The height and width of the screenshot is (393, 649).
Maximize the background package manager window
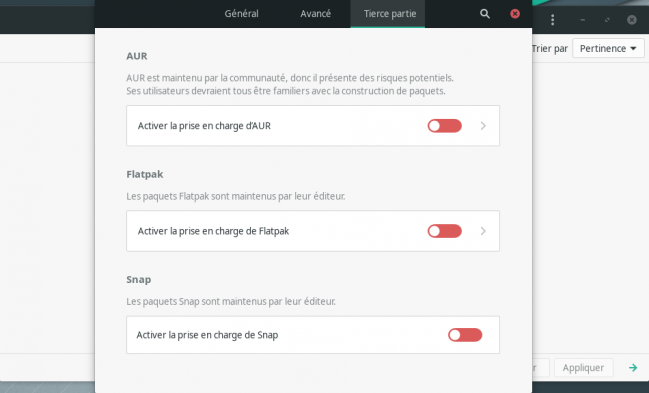[607, 19]
